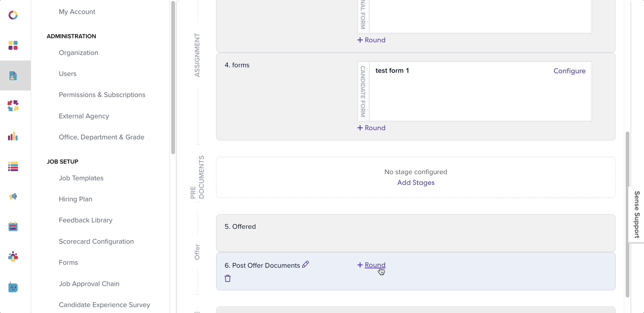Navigate to the Feedback Library section
The image size is (644, 313).
(x=85, y=220)
